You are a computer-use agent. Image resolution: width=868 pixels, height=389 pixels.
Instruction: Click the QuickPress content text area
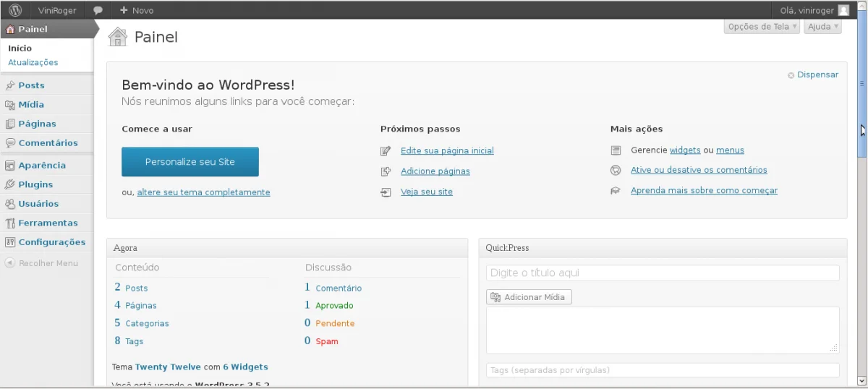click(x=663, y=330)
